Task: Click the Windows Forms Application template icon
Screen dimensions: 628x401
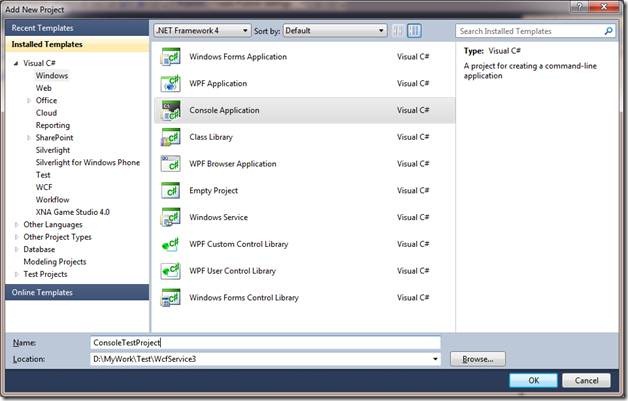Action: 170,56
